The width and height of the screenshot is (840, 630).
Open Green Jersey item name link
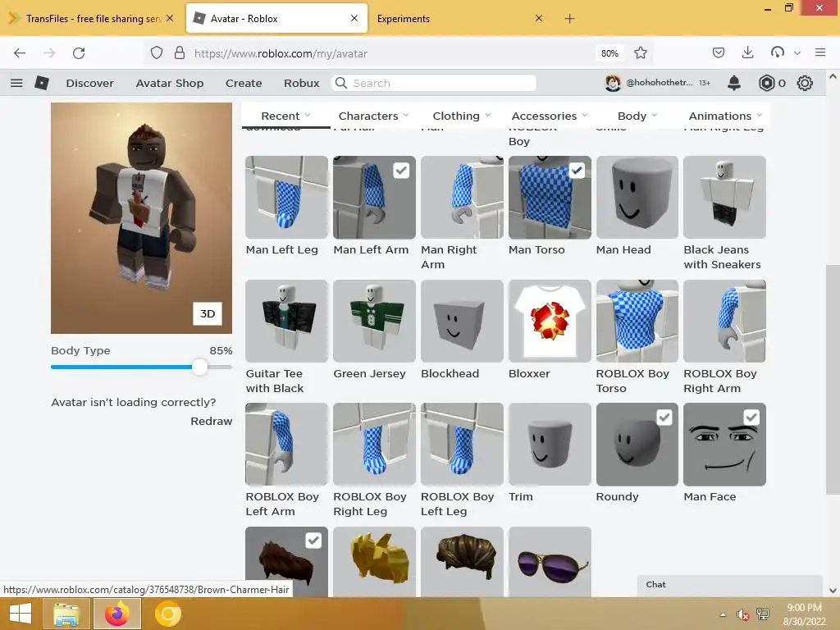[369, 373]
